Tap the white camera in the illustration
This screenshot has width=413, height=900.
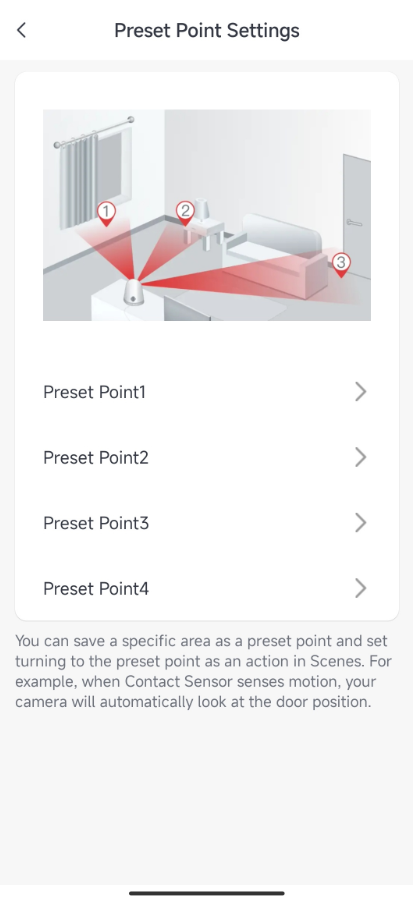coord(134,293)
